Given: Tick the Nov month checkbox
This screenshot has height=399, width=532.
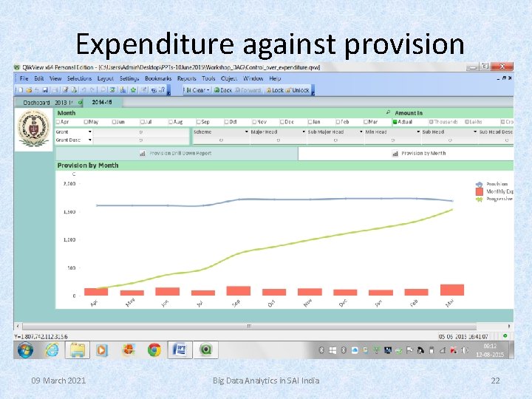Looking at the screenshot, I should coord(254,122).
